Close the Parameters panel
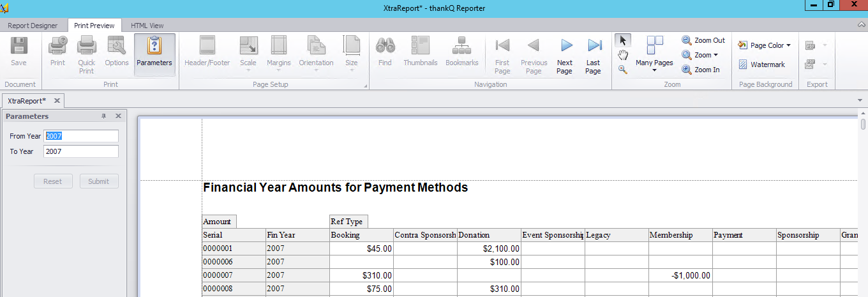This screenshot has width=868, height=297. (x=118, y=116)
